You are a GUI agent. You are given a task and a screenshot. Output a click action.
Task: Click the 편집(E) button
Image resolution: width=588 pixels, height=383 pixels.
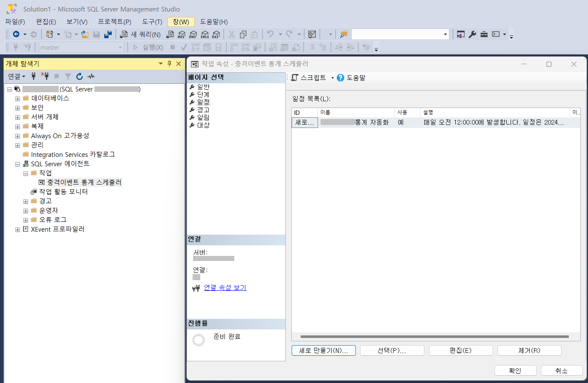click(x=461, y=350)
